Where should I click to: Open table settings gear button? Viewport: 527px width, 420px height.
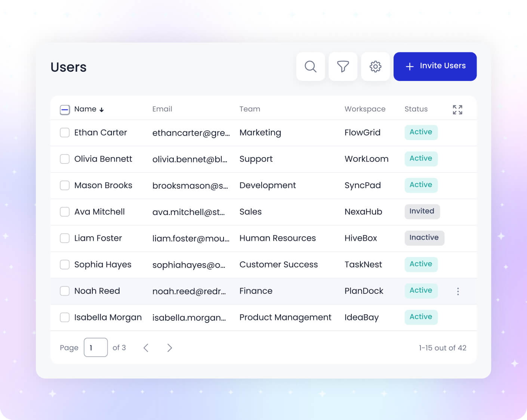tap(375, 66)
